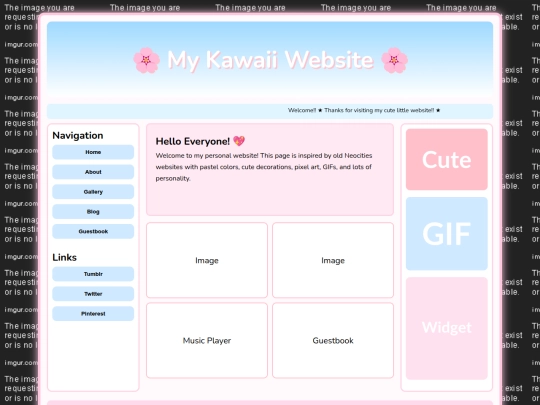Click the sparkling heart emoji after Hello Everyone
This screenshot has height=405, width=540.
point(239,141)
